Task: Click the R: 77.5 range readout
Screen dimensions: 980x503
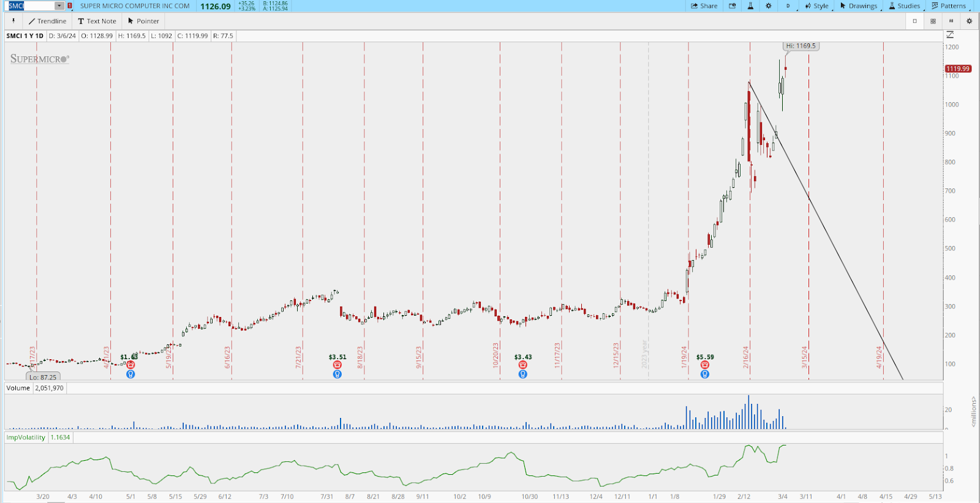Action: coord(223,36)
